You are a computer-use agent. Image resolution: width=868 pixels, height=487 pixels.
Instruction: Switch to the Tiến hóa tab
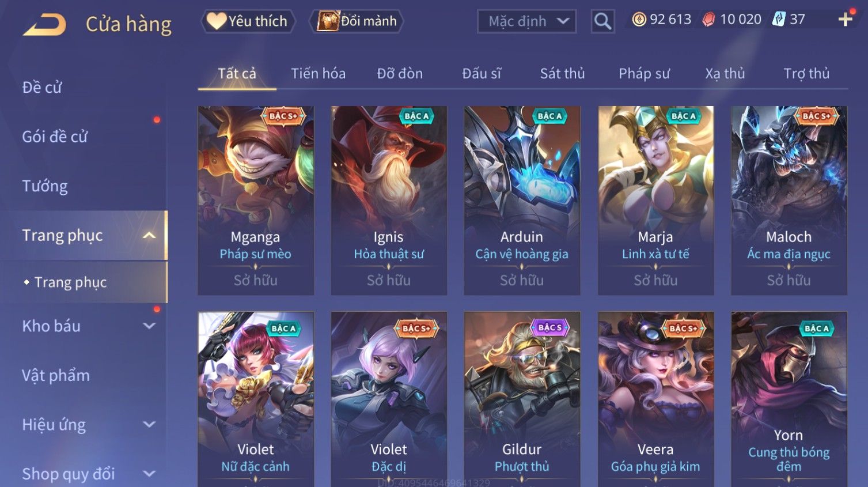pos(318,74)
